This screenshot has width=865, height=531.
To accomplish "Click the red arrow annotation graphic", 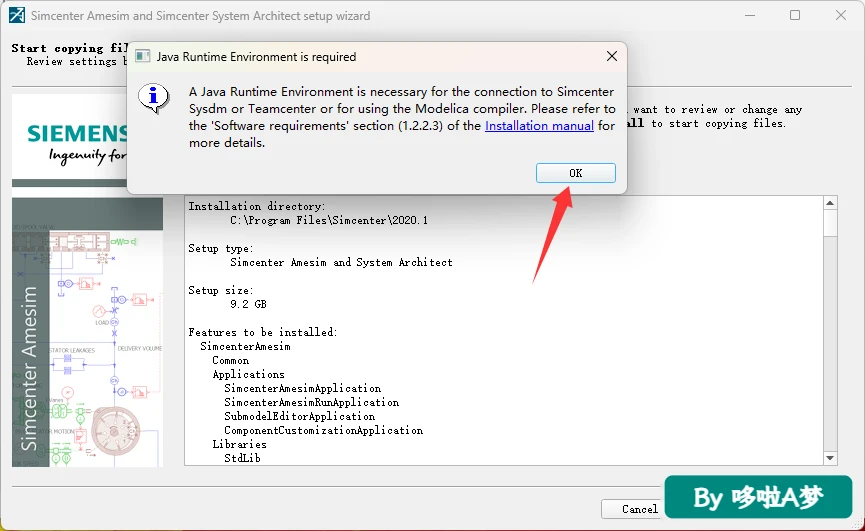I will pyautogui.click(x=553, y=234).
